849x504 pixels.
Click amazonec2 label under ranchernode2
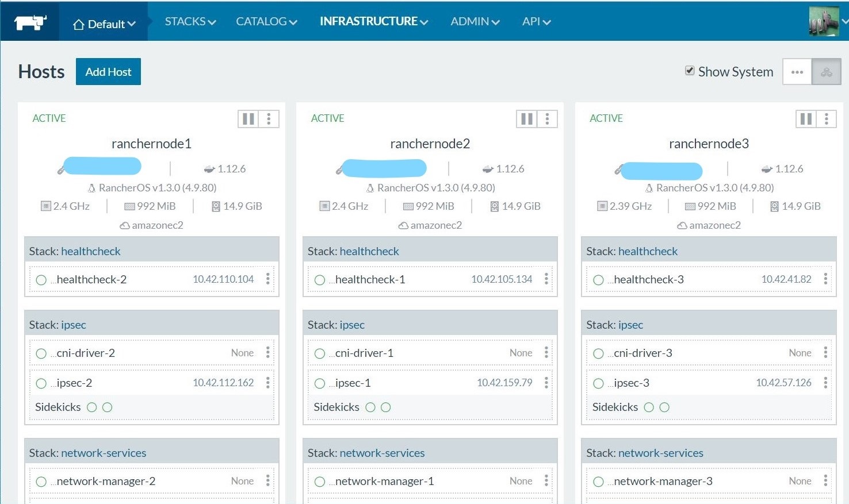(x=436, y=225)
